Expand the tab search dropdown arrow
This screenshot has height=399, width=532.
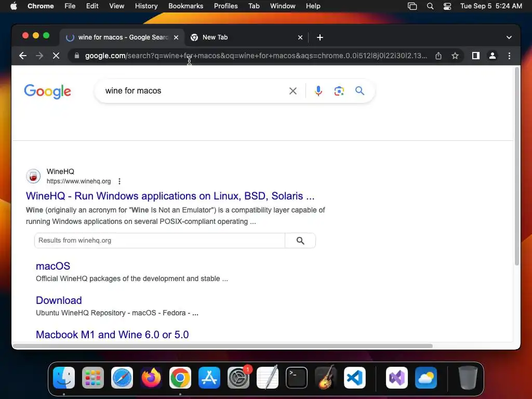[509, 37]
